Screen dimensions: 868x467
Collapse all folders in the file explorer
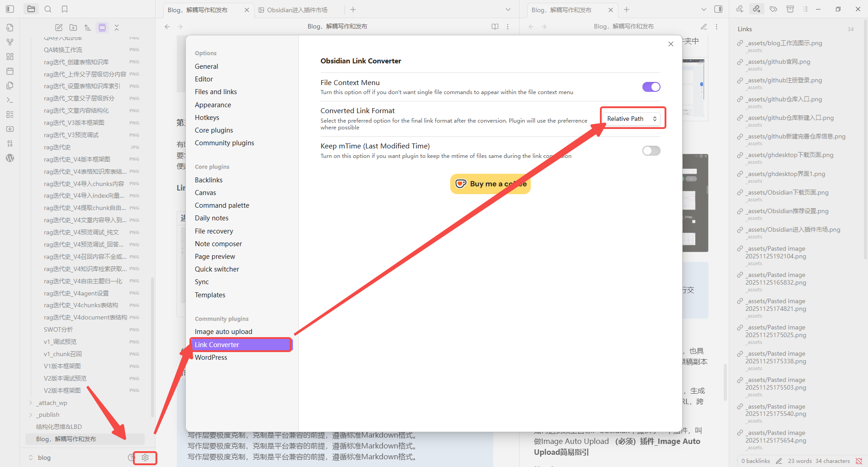pyautogui.click(x=117, y=27)
